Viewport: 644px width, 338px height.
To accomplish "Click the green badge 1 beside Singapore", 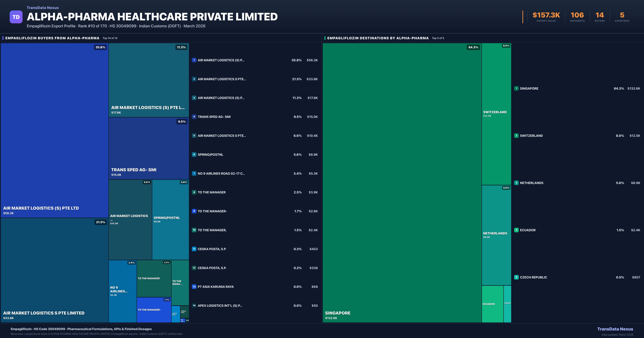I will click(x=516, y=88).
